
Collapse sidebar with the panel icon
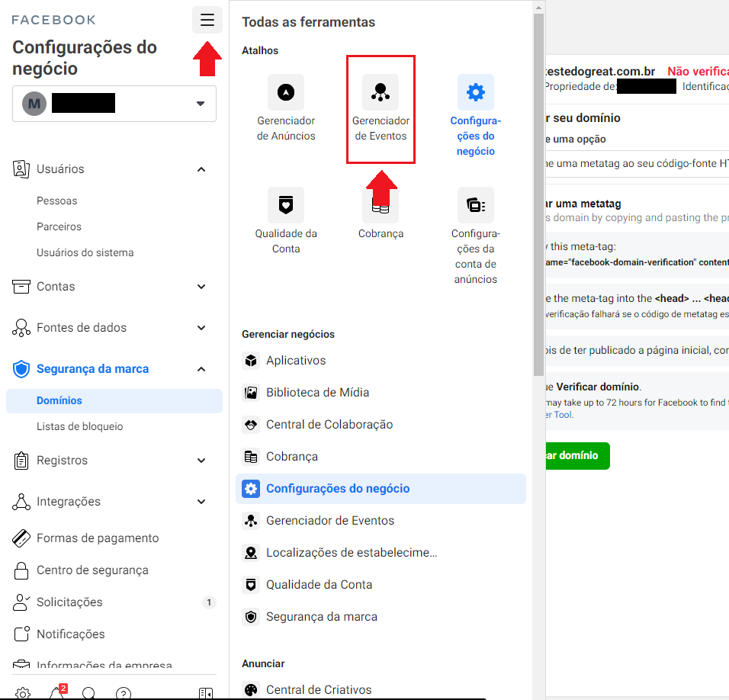pyautogui.click(x=205, y=693)
